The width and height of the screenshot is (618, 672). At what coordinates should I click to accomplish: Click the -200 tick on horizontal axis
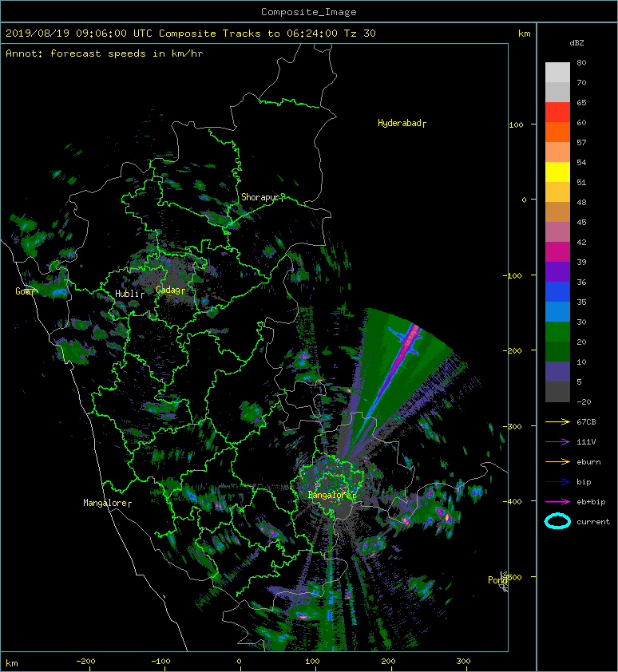tap(85, 662)
